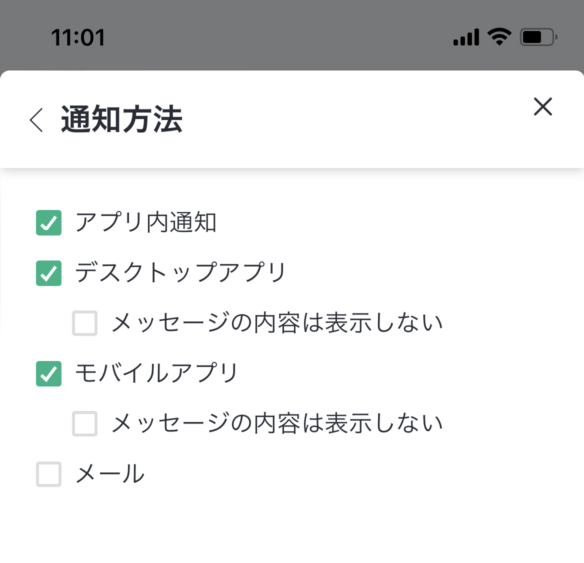Image resolution: width=584 pixels, height=563 pixels.
Task: Select the デスクトップアプリ label text
Action: [180, 273]
